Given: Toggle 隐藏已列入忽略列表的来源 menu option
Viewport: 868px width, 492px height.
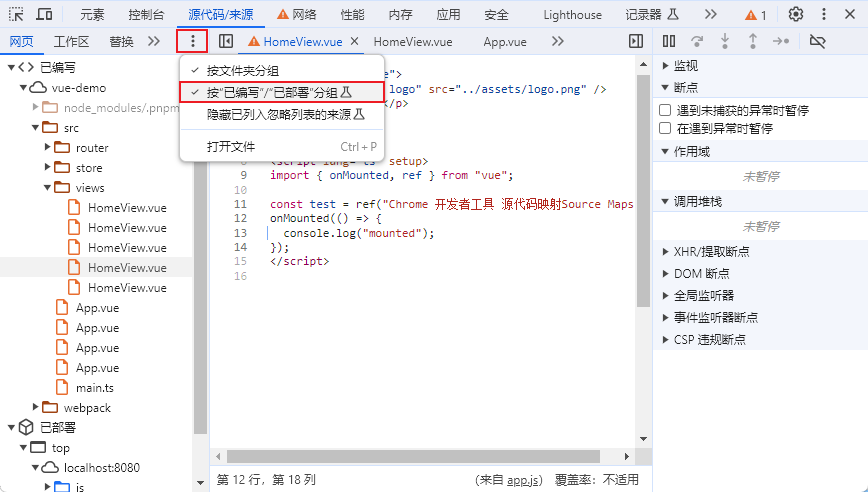Looking at the screenshot, I should point(282,115).
